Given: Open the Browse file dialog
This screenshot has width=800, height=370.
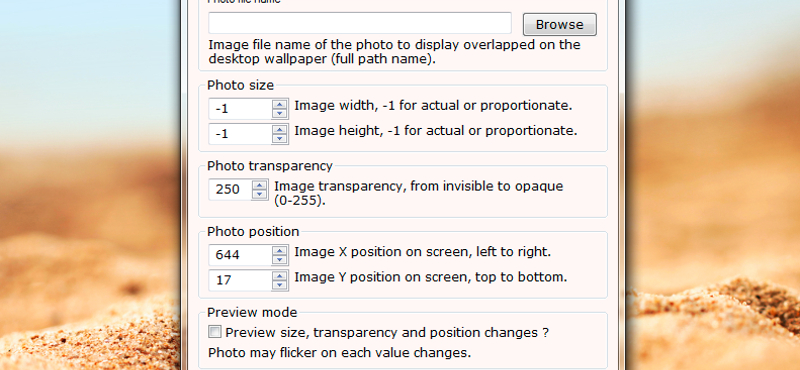Looking at the screenshot, I should point(560,24).
